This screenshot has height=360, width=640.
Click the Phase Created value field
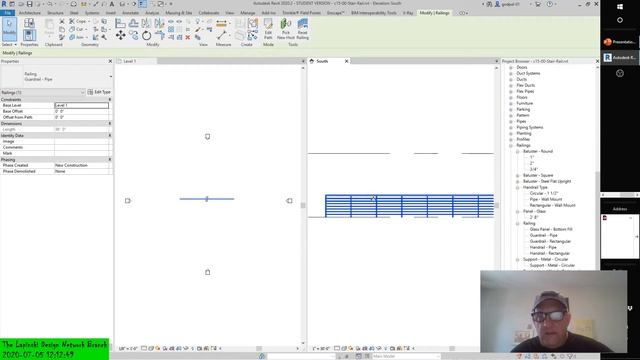click(x=82, y=165)
